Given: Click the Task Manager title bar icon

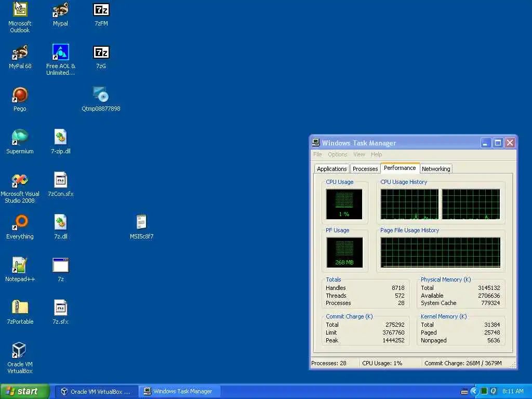Looking at the screenshot, I should tap(316, 142).
